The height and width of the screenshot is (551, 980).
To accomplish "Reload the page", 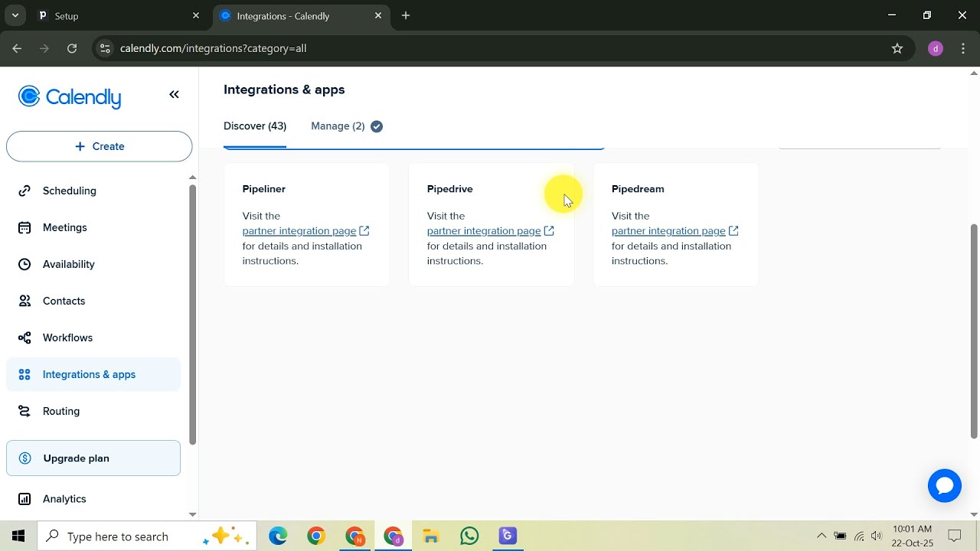I will [x=72, y=48].
